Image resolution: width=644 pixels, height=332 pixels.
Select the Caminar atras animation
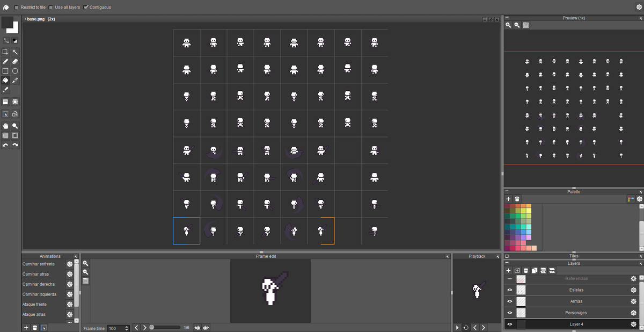(x=43, y=274)
